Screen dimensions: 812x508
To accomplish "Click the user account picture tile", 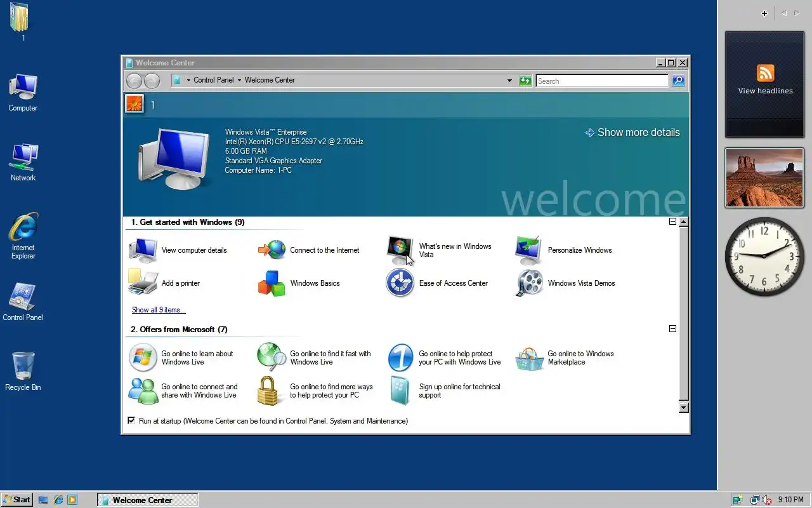I will (134, 104).
